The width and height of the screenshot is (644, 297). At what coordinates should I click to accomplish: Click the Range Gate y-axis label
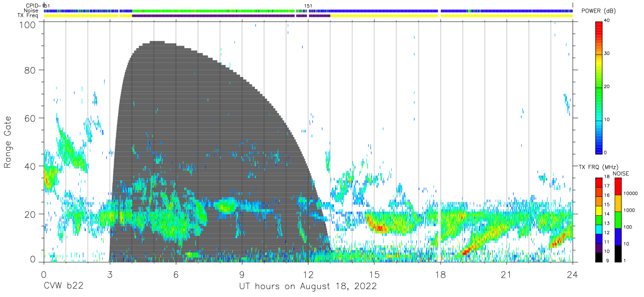coord(8,143)
